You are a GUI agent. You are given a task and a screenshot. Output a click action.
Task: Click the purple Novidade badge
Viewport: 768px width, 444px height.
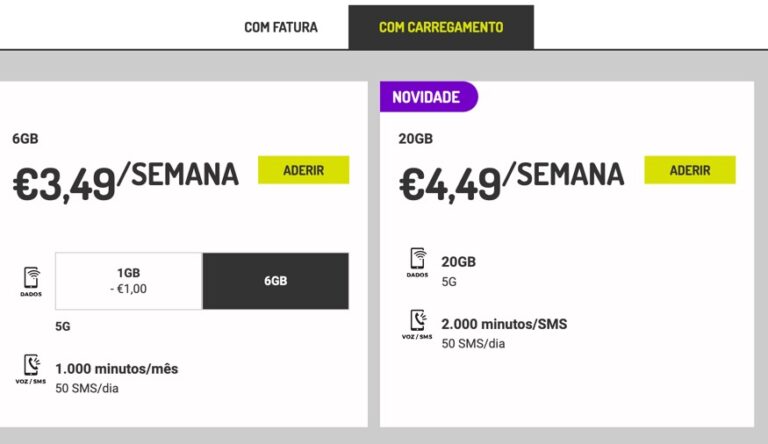427,97
